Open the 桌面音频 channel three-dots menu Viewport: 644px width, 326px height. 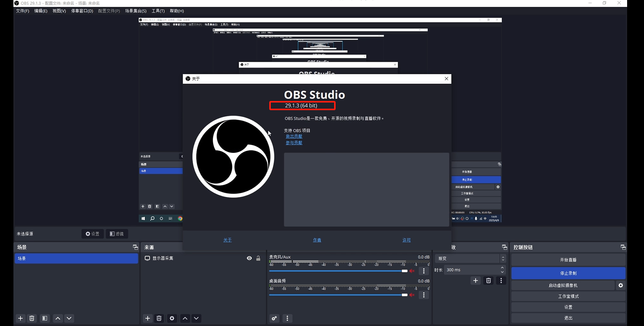[424, 295]
